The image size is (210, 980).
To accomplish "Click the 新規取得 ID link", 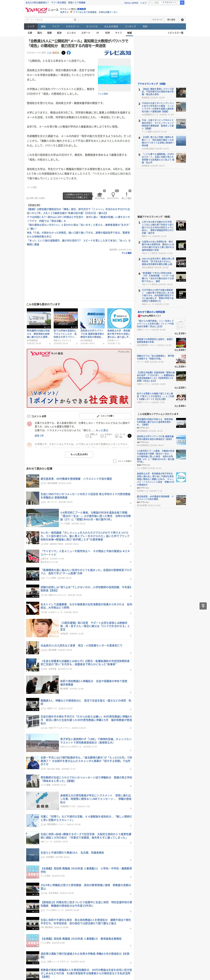I will click(82, 9).
